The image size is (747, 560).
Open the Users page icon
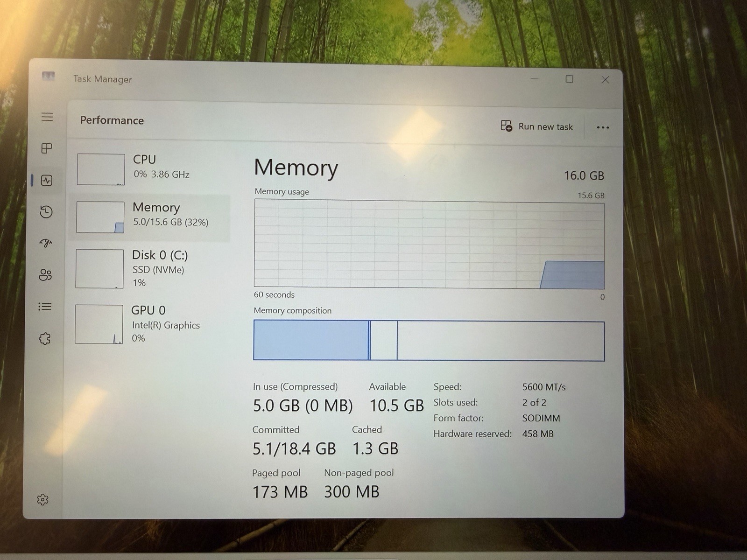pyautogui.click(x=45, y=275)
